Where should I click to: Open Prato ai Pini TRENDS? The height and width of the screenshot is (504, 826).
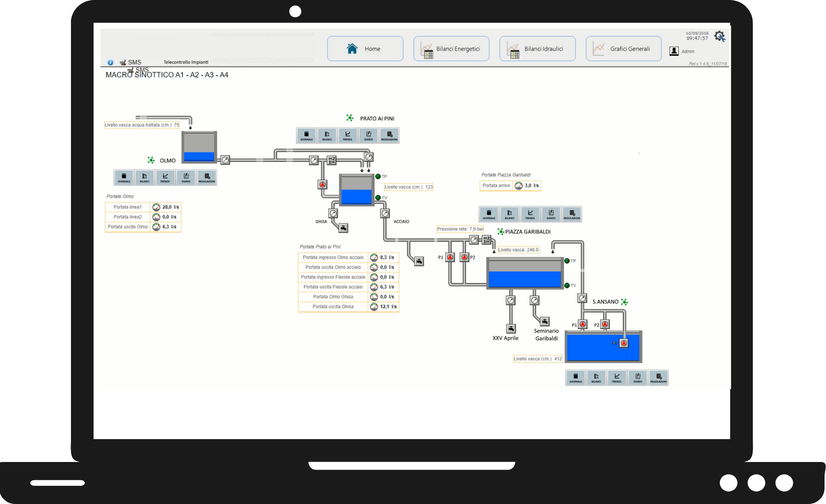[348, 135]
